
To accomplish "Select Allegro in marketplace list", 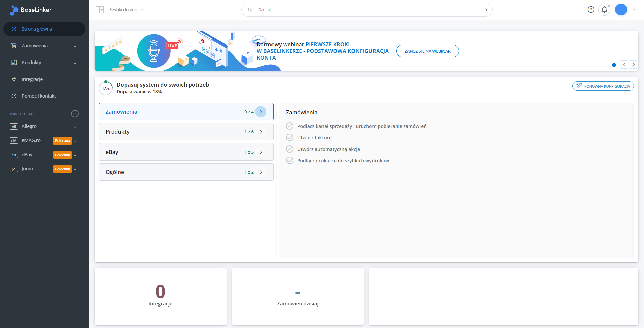I will (x=29, y=126).
